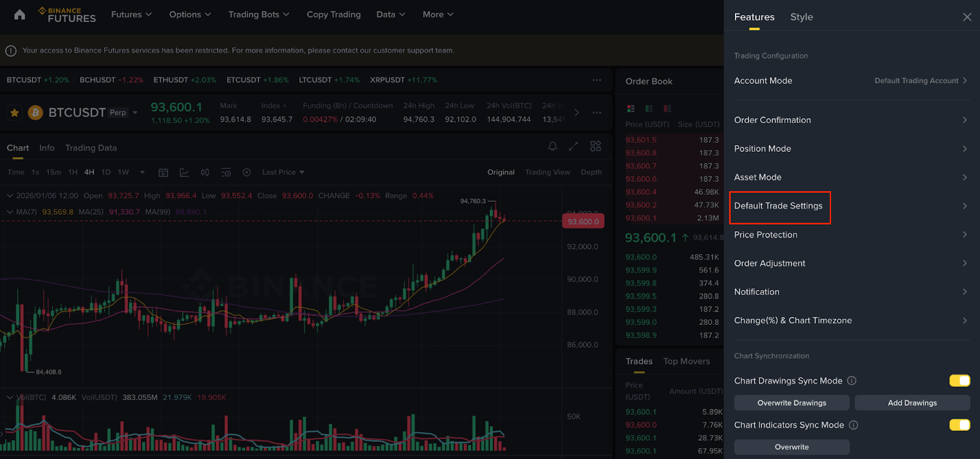Screen dimensions: 980x459
Task: Click the Overwrite indicators button
Action: (x=792, y=447)
